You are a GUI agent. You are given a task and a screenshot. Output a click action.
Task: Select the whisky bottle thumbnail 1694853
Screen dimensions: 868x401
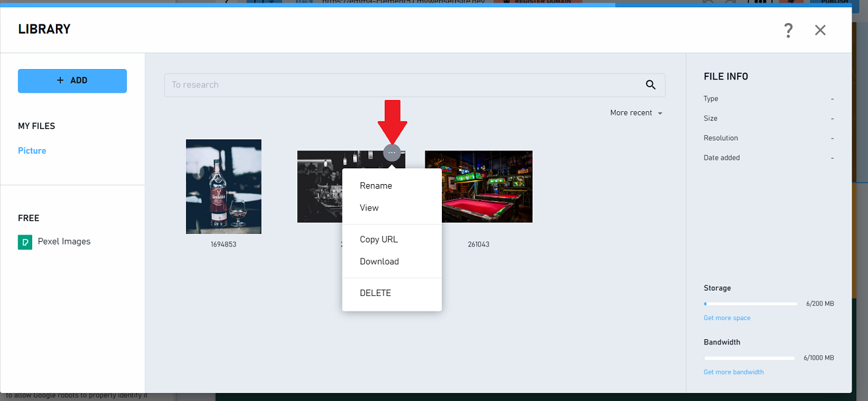tap(224, 187)
